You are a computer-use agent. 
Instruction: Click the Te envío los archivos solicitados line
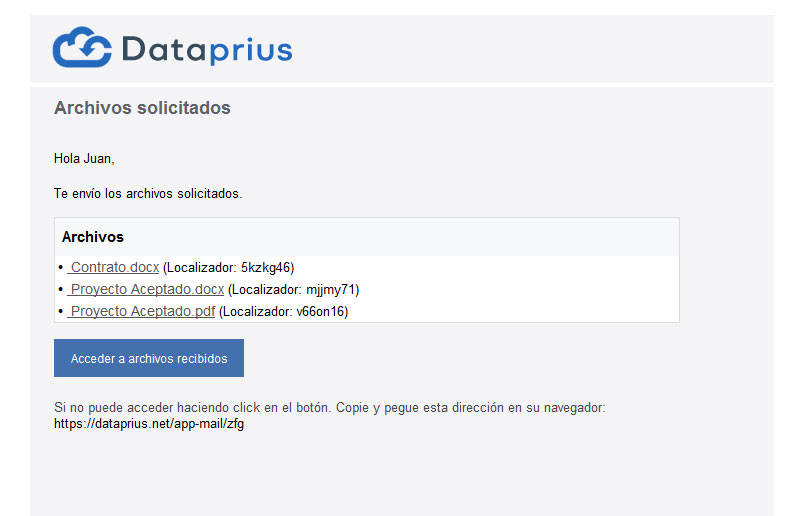(x=148, y=194)
